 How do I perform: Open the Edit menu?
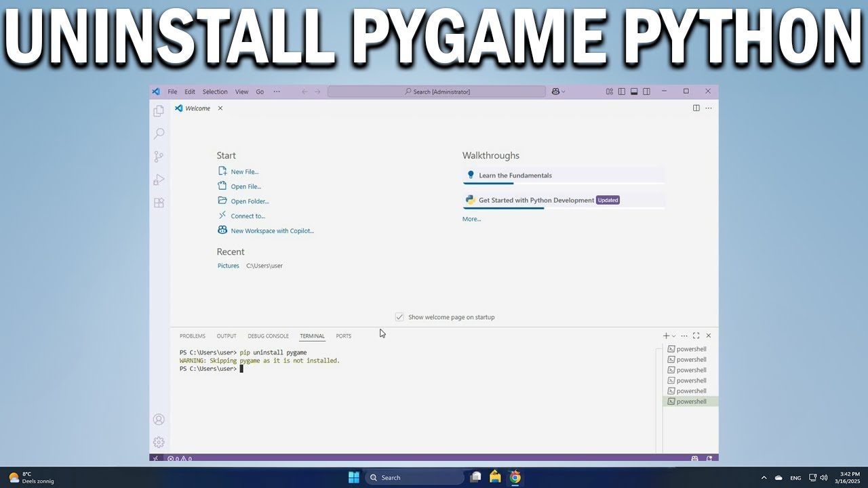[x=190, y=91]
